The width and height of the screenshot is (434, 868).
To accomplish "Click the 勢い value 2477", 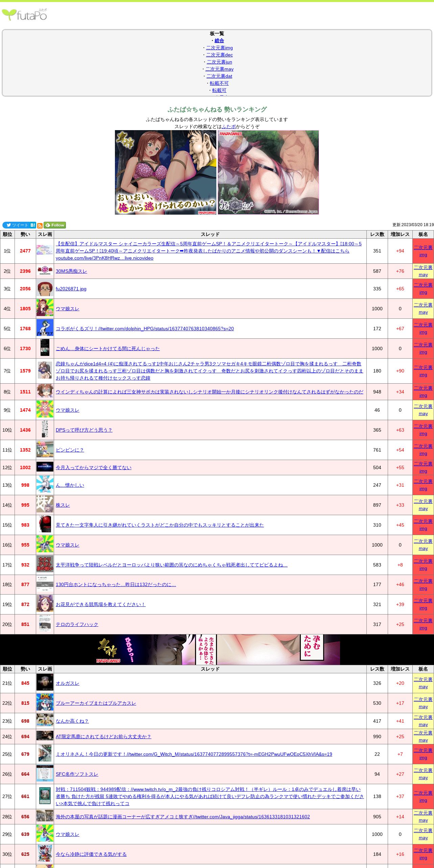I will click(x=25, y=251).
